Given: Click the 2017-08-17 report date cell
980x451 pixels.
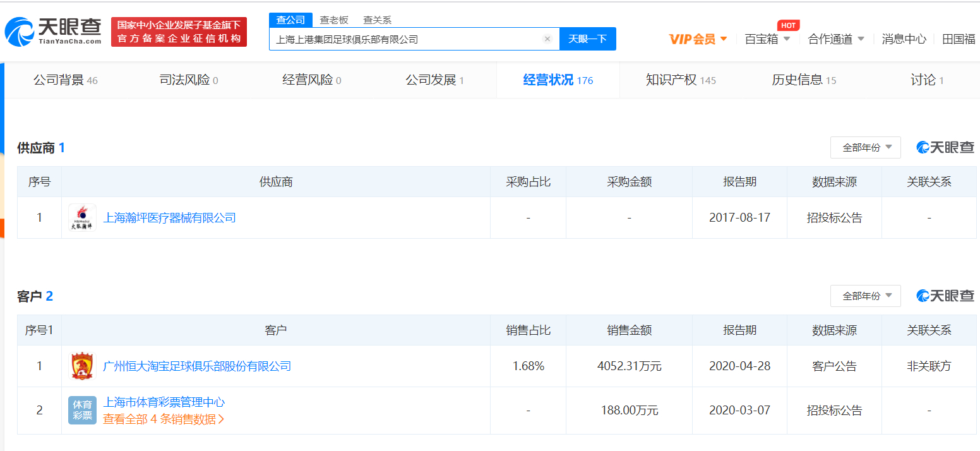Looking at the screenshot, I should pos(740,218).
